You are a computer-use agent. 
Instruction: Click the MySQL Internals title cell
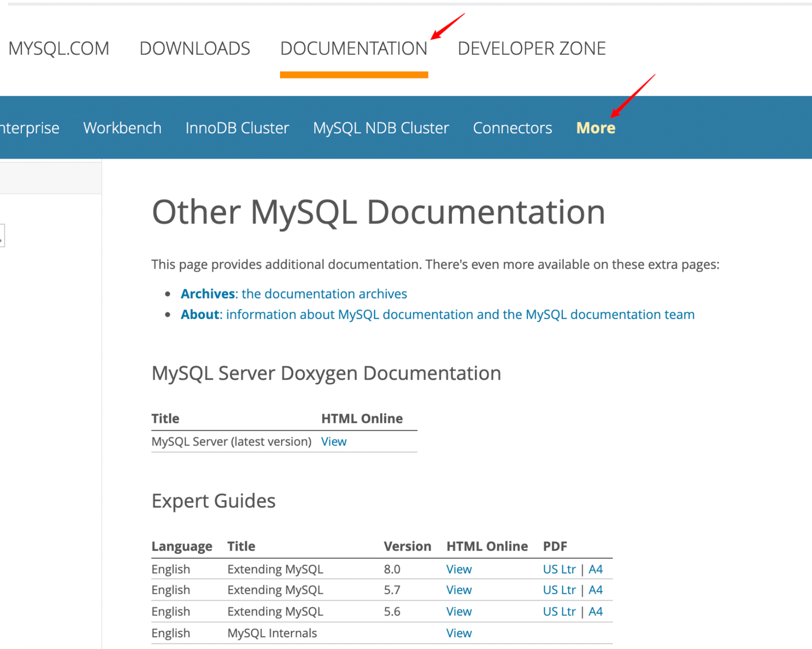272,633
